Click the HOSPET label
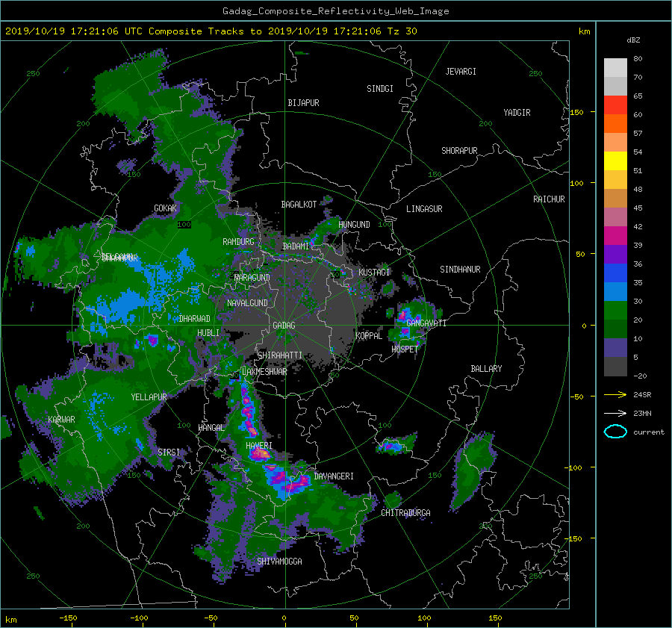This screenshot has width=672, height=628. 405,349
